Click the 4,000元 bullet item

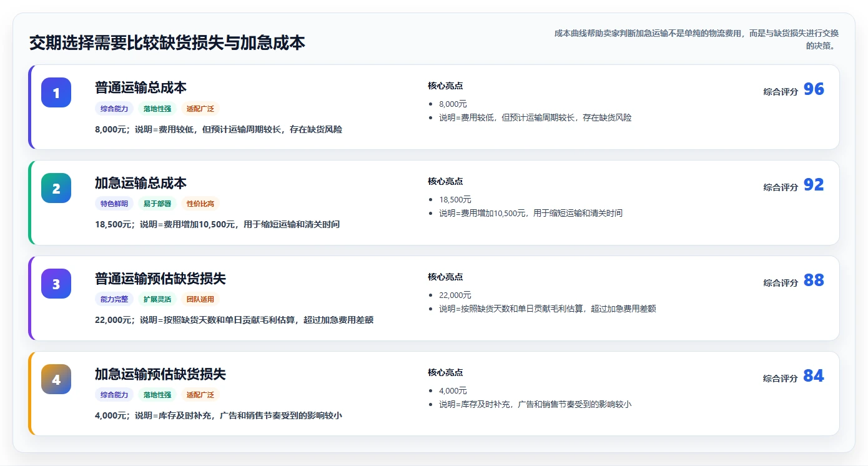click(x=453, y=391)
